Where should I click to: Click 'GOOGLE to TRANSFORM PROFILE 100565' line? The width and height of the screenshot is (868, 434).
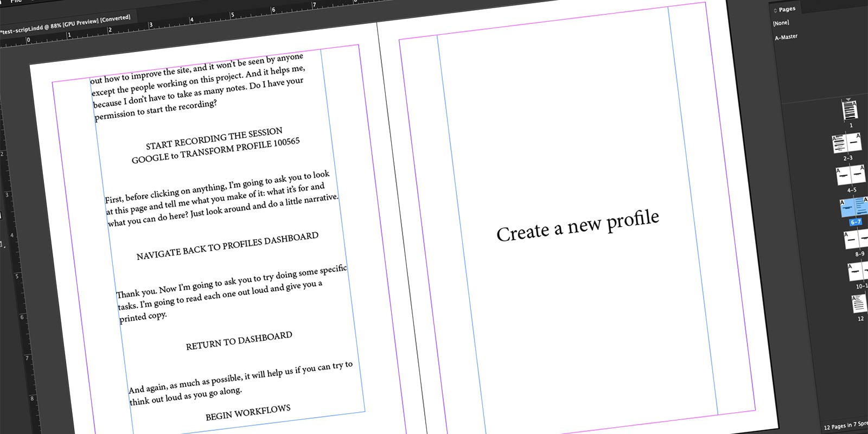pos(215,150)
